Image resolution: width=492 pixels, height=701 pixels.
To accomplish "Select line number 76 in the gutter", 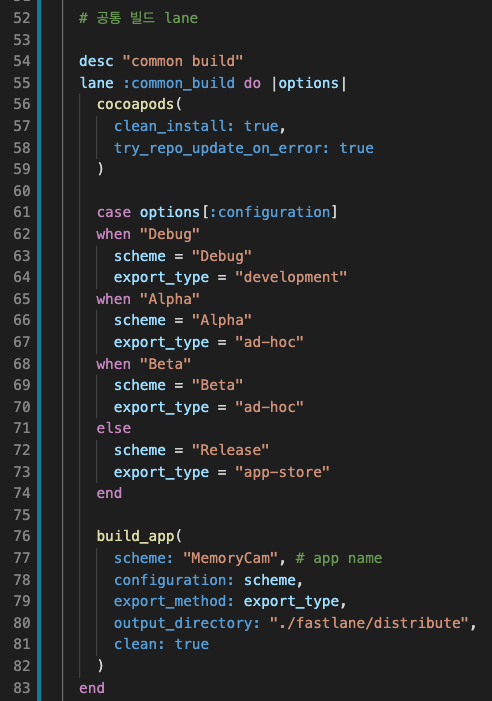I will click(x=21, y=536).
